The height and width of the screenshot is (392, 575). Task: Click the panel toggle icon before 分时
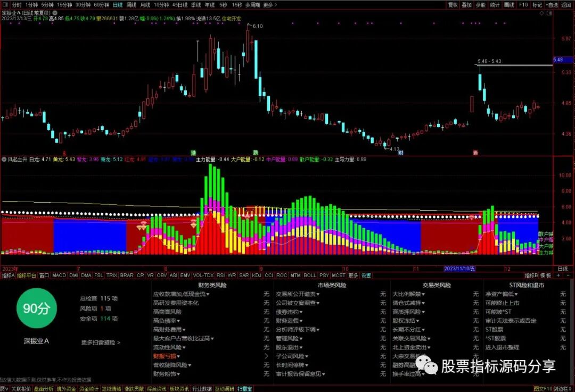5,5
